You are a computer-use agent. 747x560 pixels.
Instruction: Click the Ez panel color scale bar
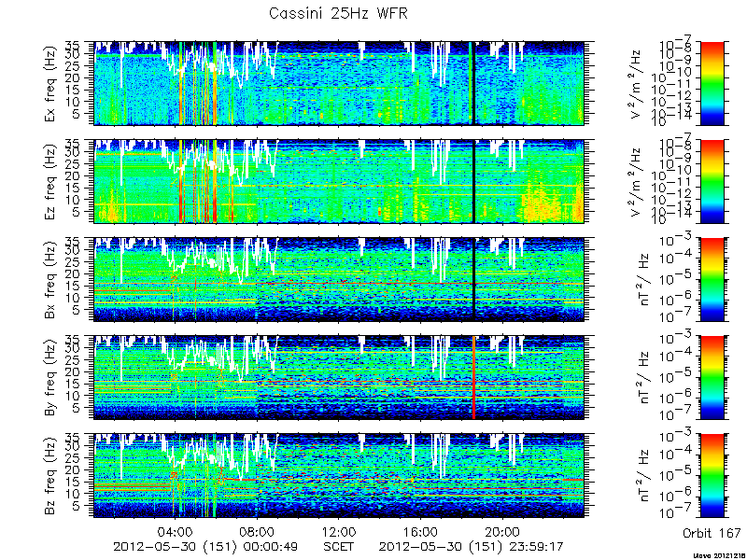(712, 181)
